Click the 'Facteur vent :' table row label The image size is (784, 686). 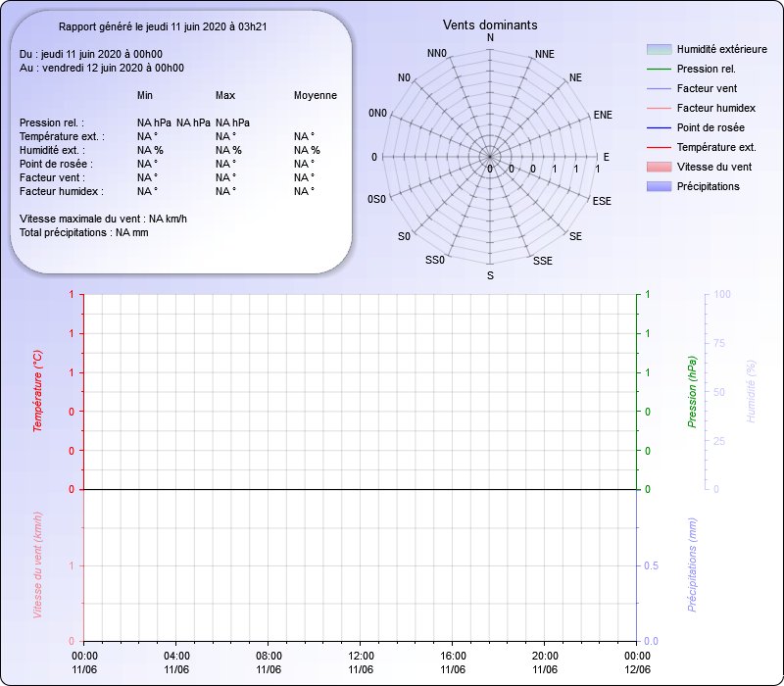coord(53,177)
